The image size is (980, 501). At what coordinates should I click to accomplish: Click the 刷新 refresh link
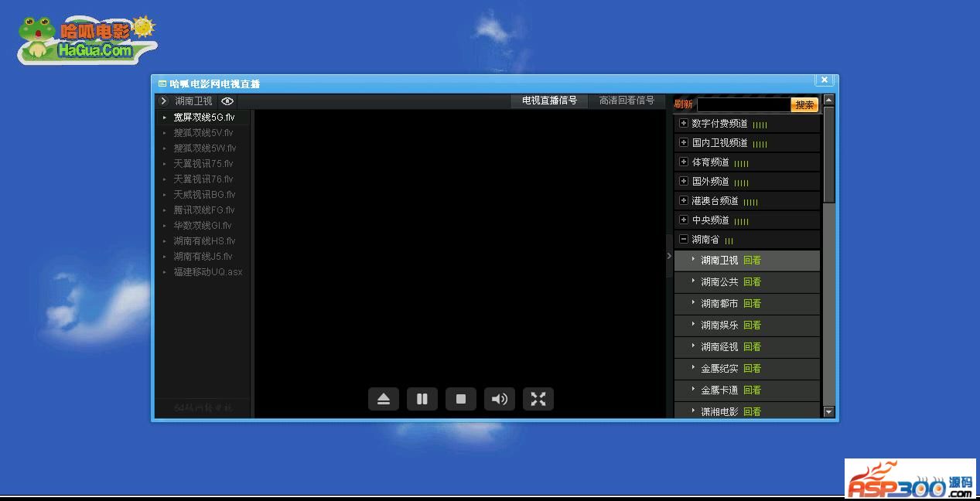tap(683, 104)
